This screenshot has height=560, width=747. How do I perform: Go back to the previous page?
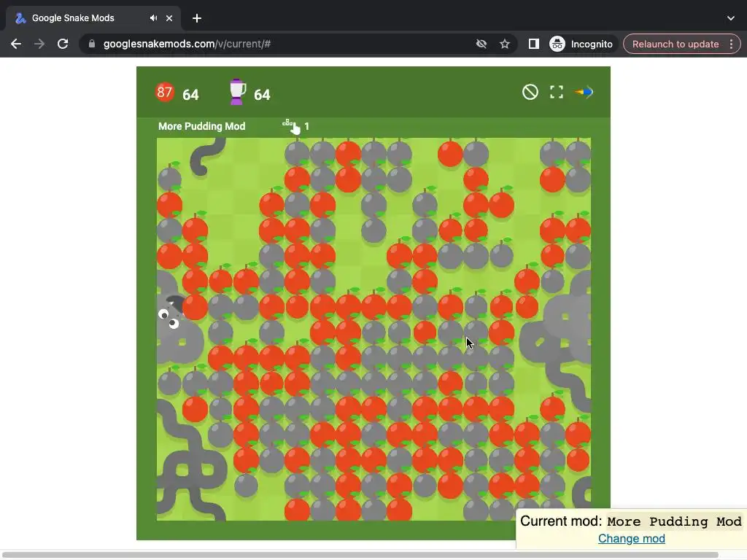[16, 44]
